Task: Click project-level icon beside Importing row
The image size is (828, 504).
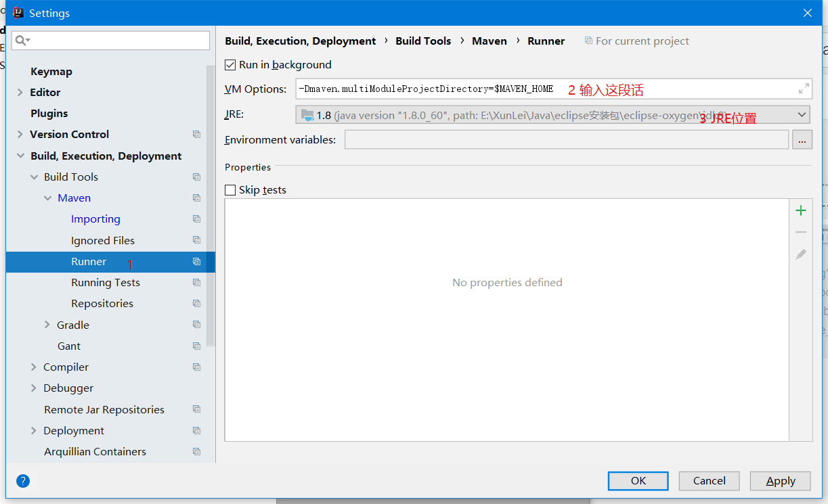Action: coord(196,219)
